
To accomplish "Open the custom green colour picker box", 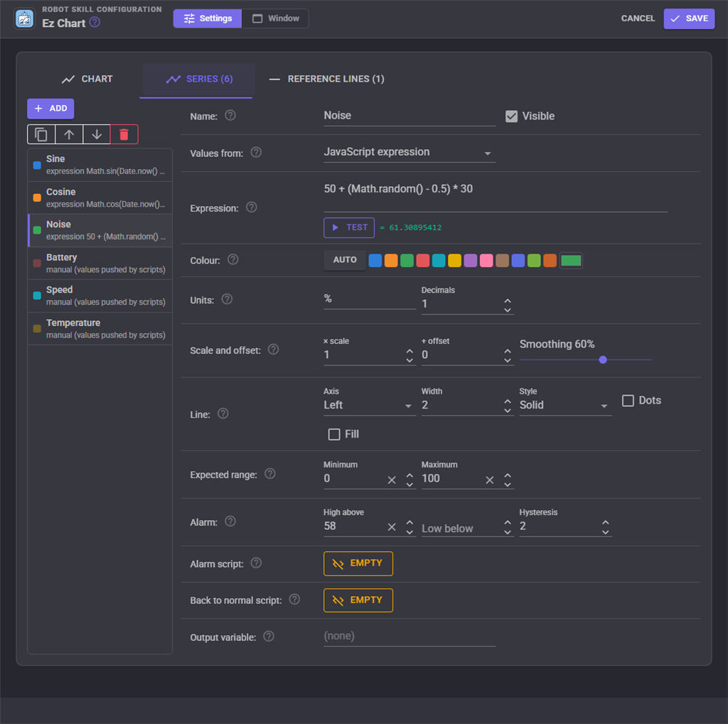I will [571, 260].
